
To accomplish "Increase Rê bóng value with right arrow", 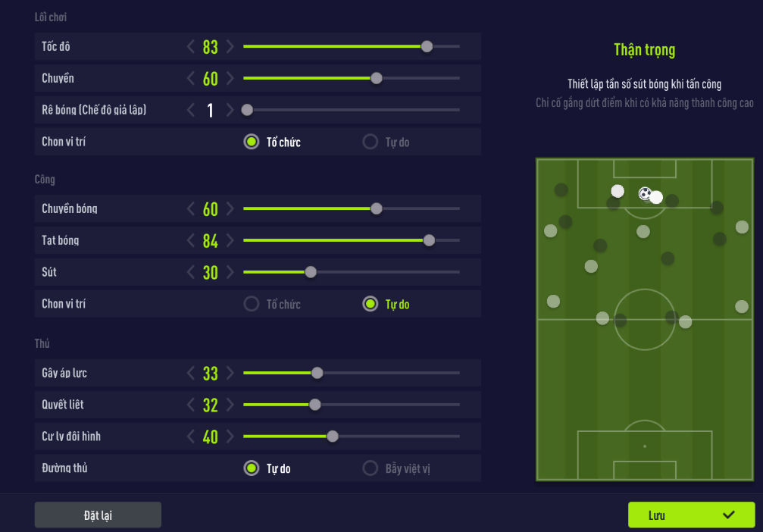I will tap(230, 111).
